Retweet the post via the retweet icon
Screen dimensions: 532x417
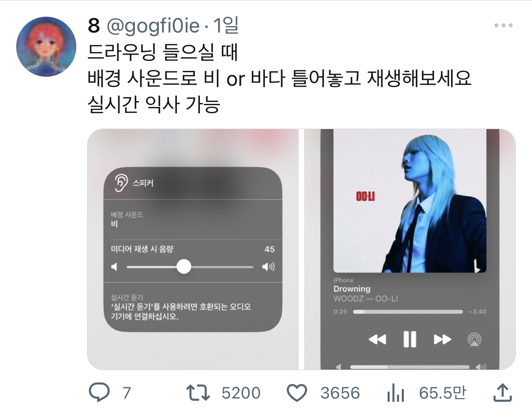tap(198, 393)
